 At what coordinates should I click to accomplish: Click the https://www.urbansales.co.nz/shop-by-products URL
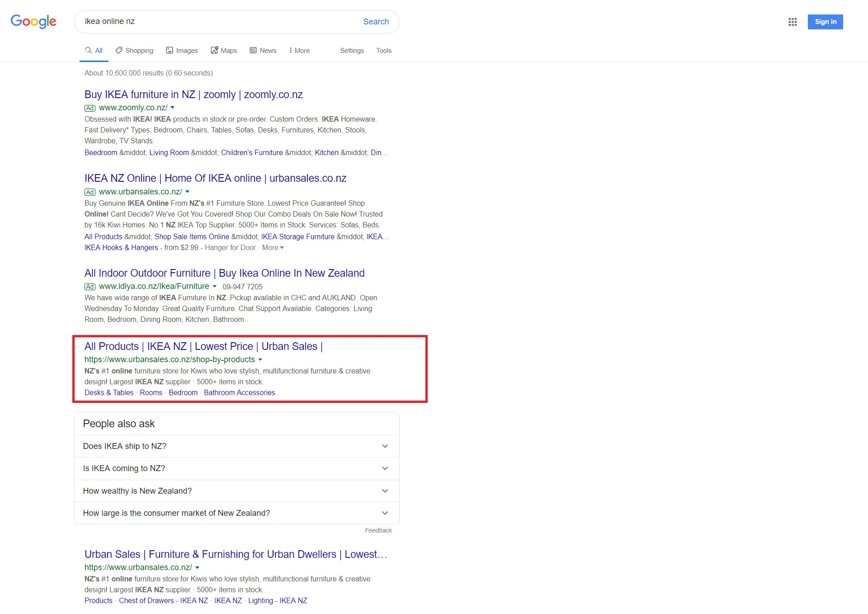[x=170, y=359]
